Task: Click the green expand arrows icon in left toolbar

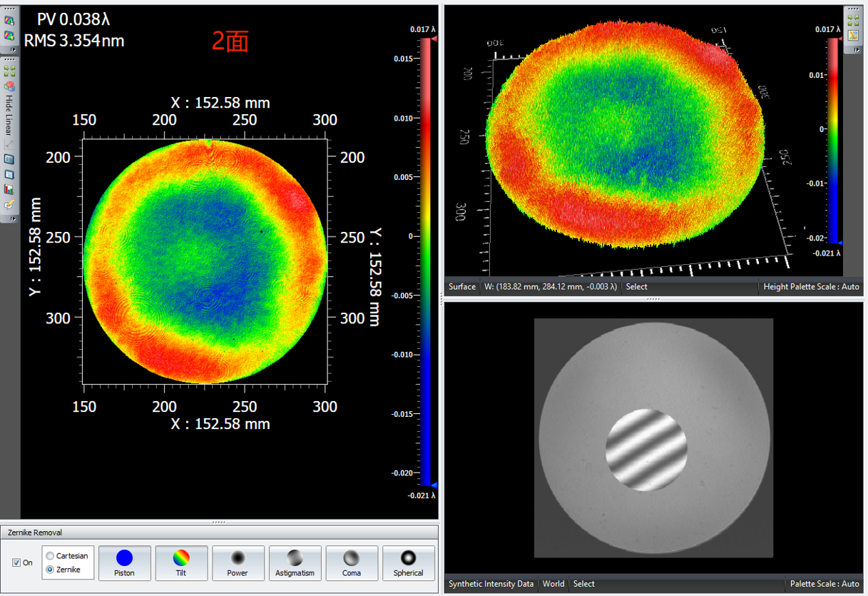Action: [x=9, y=71]
